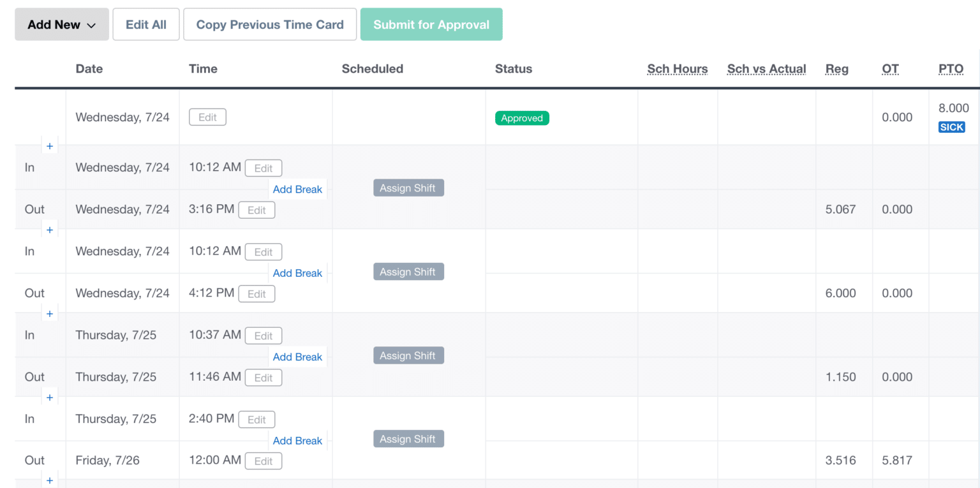Click Copy Previous Time Card
980x488 pixels.
coord(270,25)
